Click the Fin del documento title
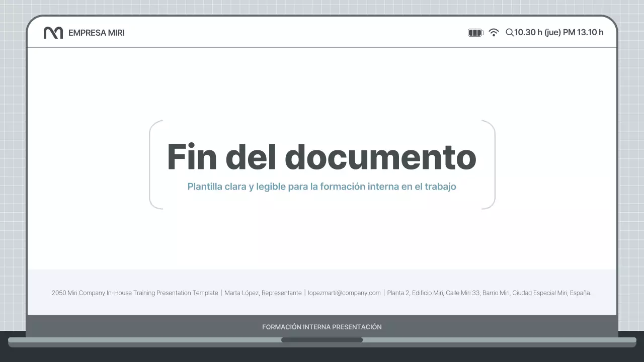644x362 pixels. click(x=322, y=156)
